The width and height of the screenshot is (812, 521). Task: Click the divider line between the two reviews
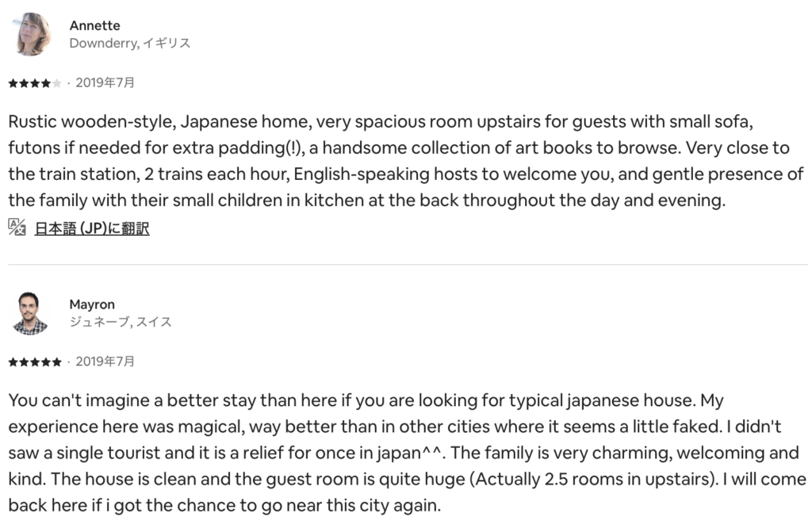406,264
